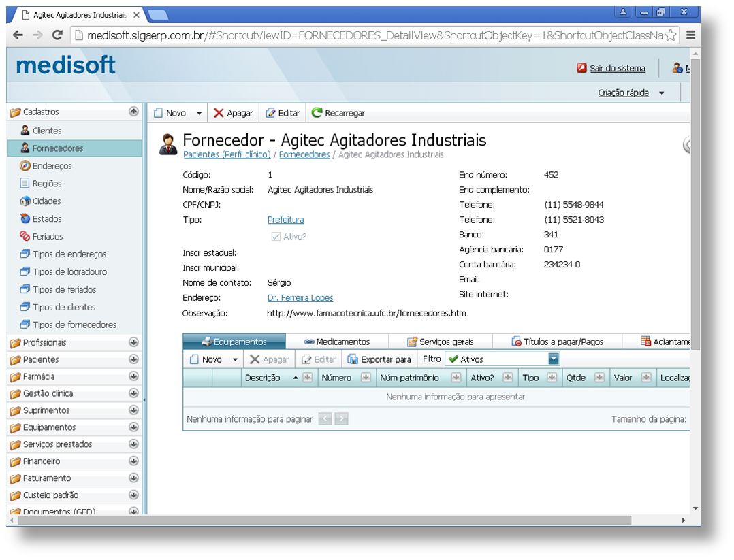The width and height of the screenshot is (734, 560).
Task: Expand the Custeio padrão group
Action: [134, 495]
